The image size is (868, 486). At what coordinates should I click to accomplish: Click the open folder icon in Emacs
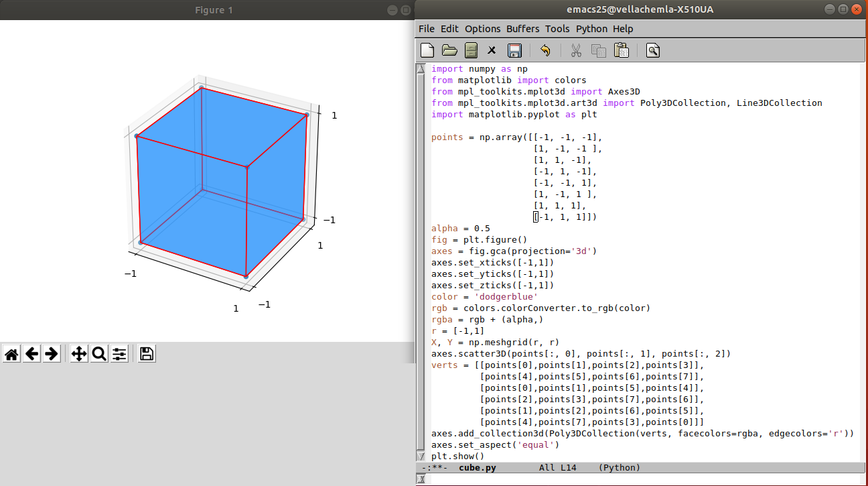449,50
